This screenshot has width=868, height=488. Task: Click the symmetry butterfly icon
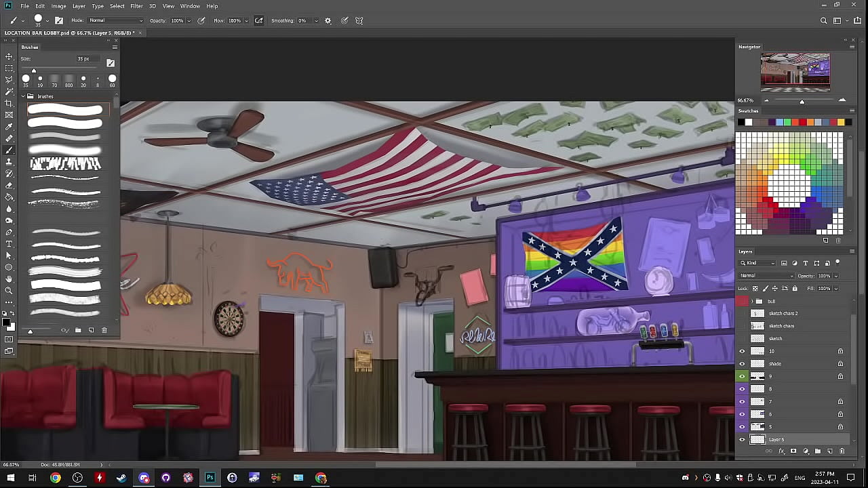pyautogui.click(x=359, y=21)
